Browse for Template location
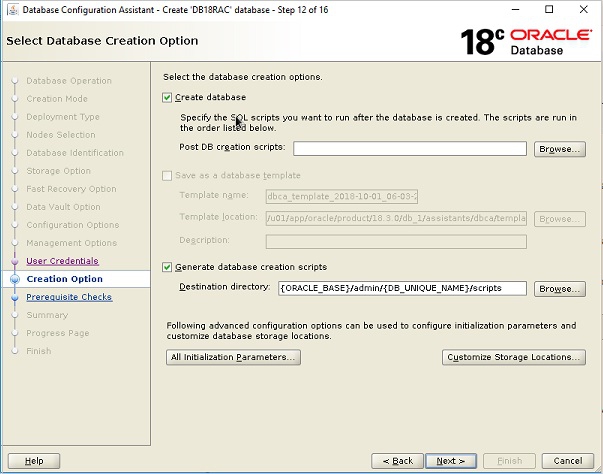Viewport: 603px width, 474px height. tap(560, 219)
